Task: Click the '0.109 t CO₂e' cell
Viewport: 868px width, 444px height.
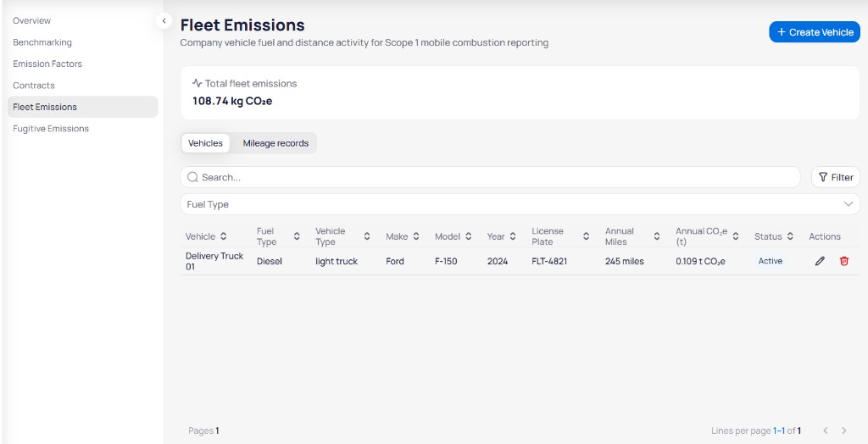Action: (700, 261)
